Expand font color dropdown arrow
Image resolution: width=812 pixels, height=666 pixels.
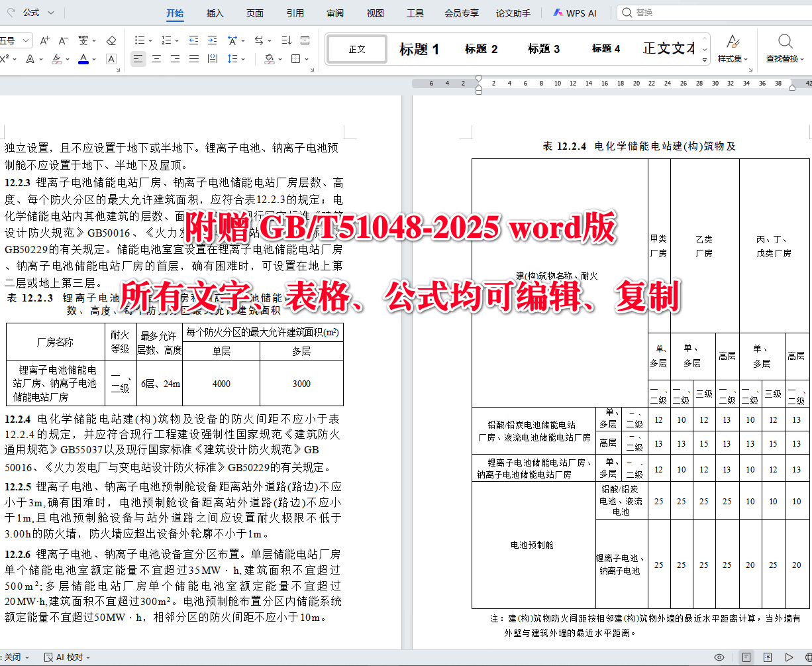click(94, 59)
